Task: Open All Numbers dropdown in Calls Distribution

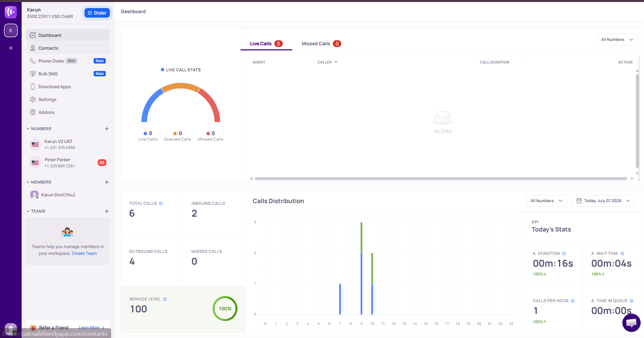Action: tap(547, 201)
